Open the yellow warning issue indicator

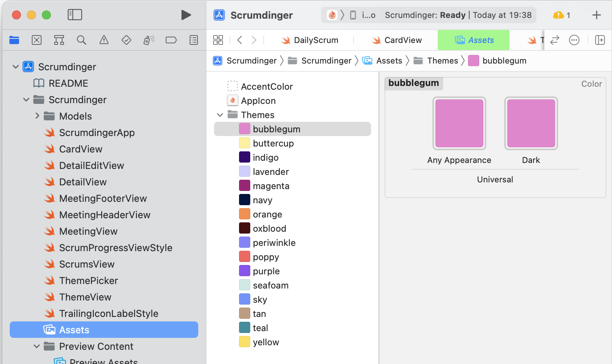pyautogui.click(x=561, y=15)
